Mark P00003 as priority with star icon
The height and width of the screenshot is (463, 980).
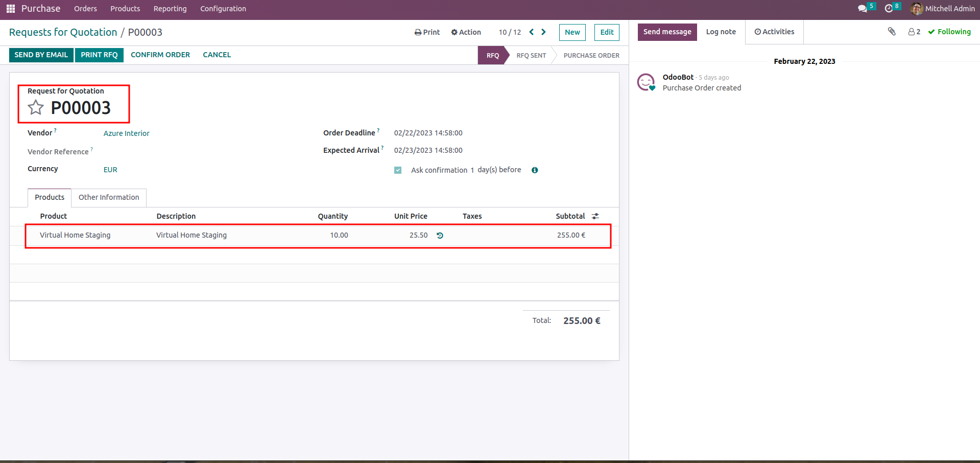click(x=36, y=107)
